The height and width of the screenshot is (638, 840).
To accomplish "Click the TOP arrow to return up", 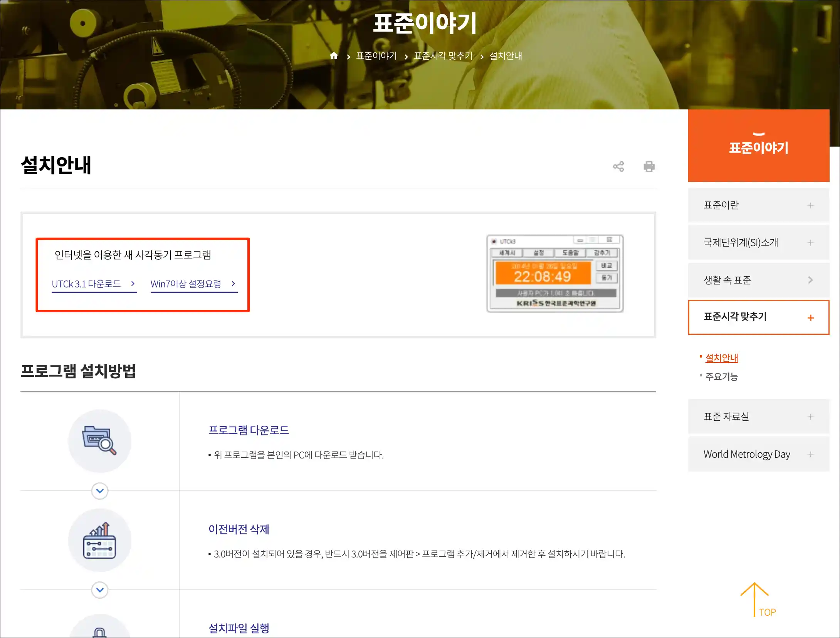I will [x=758, y=599].
